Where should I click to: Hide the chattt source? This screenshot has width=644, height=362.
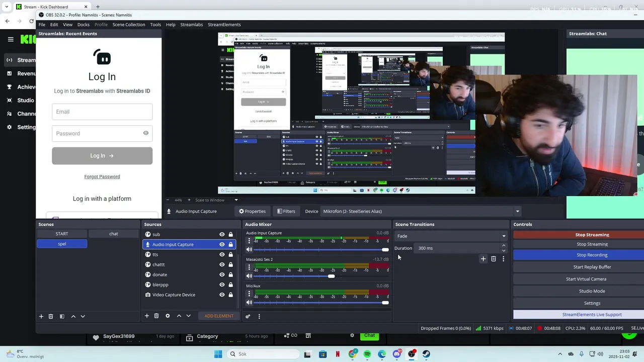point(222,264)
